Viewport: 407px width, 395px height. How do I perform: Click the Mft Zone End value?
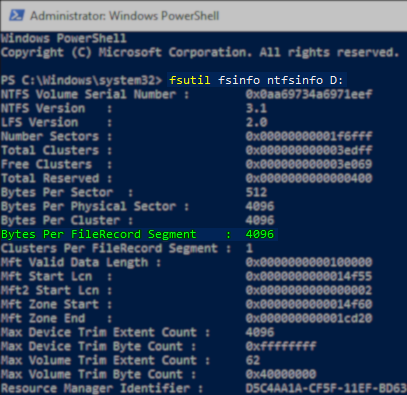coord(309,318)
